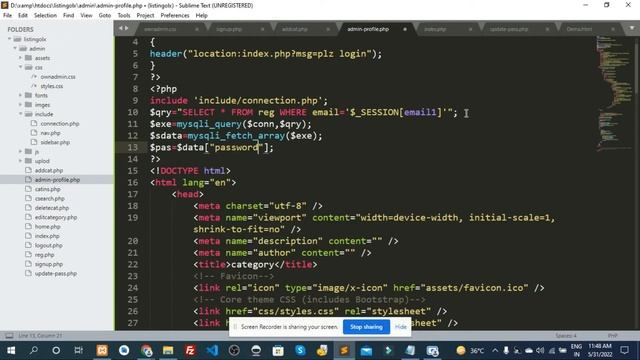This screenshot has height=360, width=640.
Task: Expand the js folder
Action: point(20,151)
